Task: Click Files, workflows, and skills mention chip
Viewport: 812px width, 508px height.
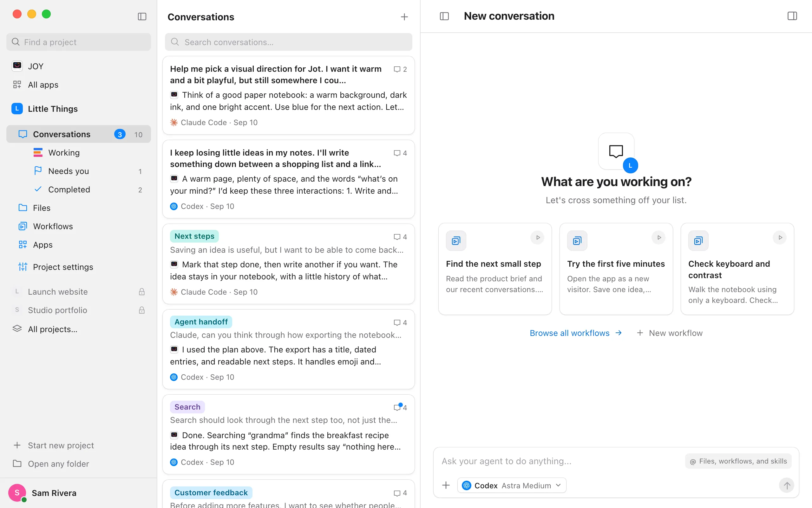Action: [x=738, y=461]
